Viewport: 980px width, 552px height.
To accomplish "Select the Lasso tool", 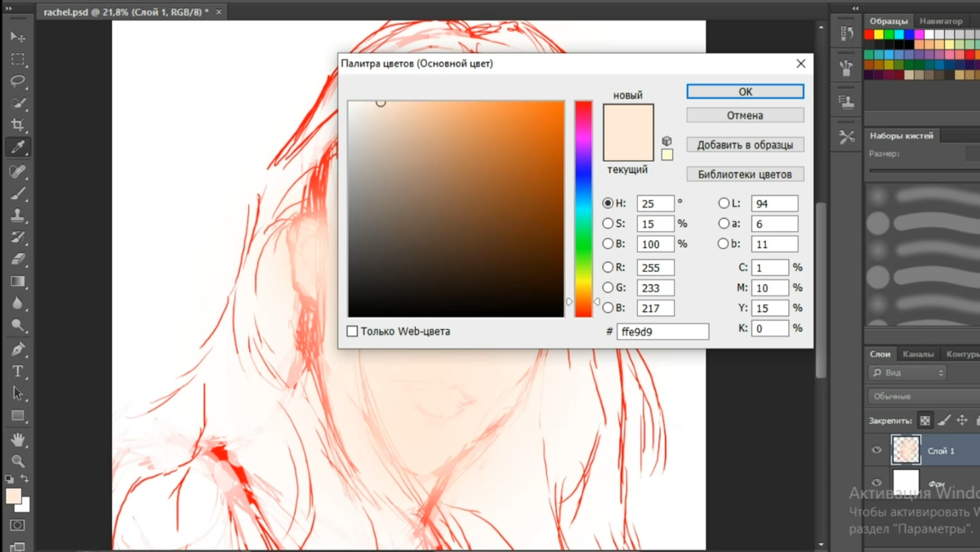I will click(x=17, y=81).
